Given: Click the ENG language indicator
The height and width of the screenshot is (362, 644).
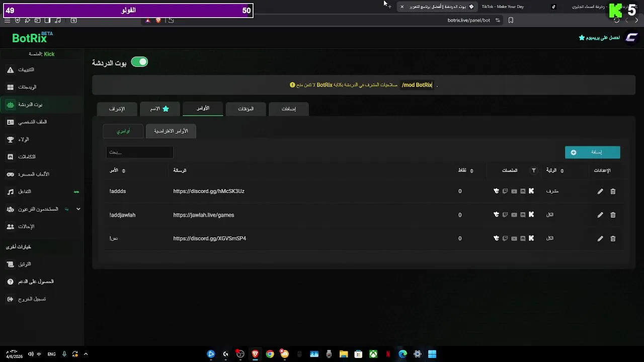Looking at the screenshot, I should coord(51,354).
